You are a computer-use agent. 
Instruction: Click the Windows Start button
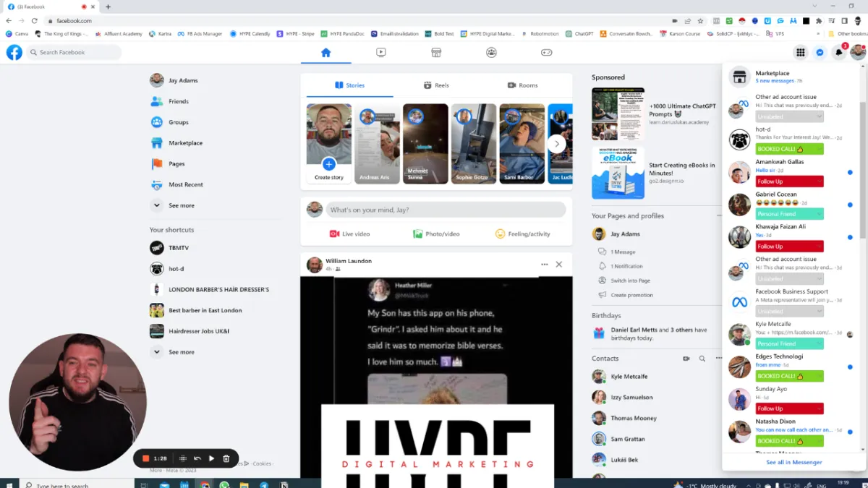point(9,485)
